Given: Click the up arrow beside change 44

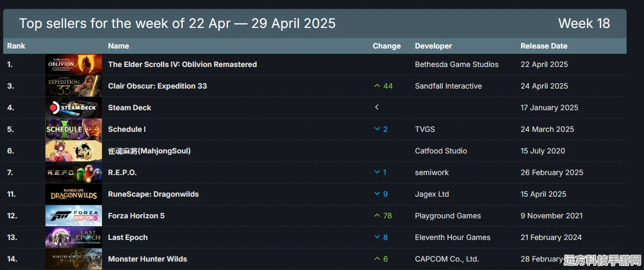Looking at the screenshot, I should 377,86.
